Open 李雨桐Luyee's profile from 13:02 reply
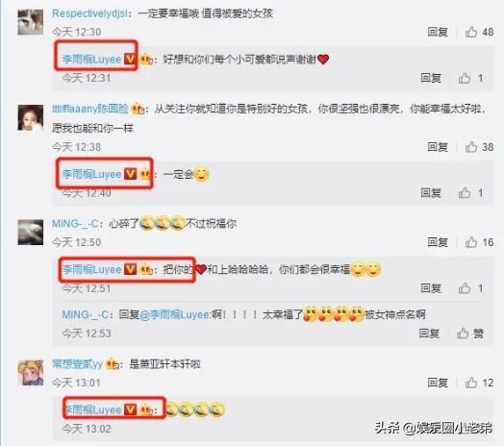504x446 pixels. pyautogui.click(x=92, y=409)
